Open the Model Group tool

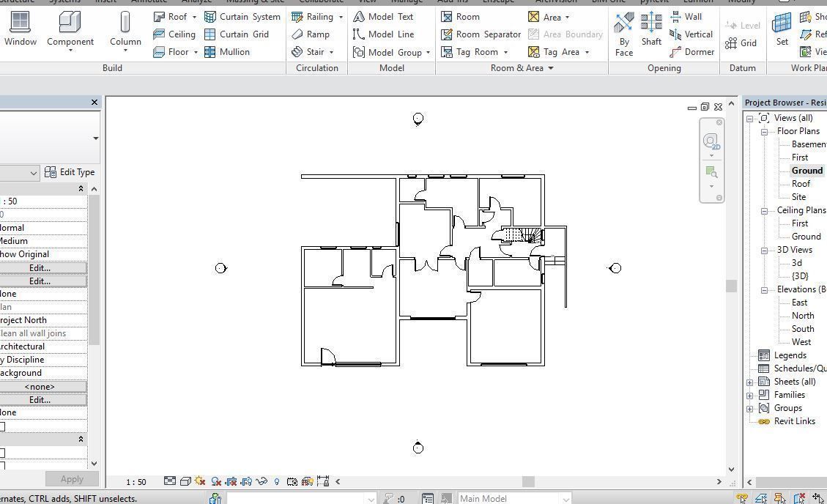[x=387, y=52]
